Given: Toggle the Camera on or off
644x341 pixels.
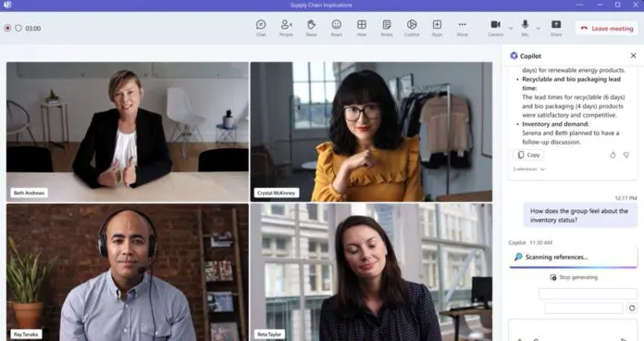Looking at the screenshot, I should [x=496, y=28].
